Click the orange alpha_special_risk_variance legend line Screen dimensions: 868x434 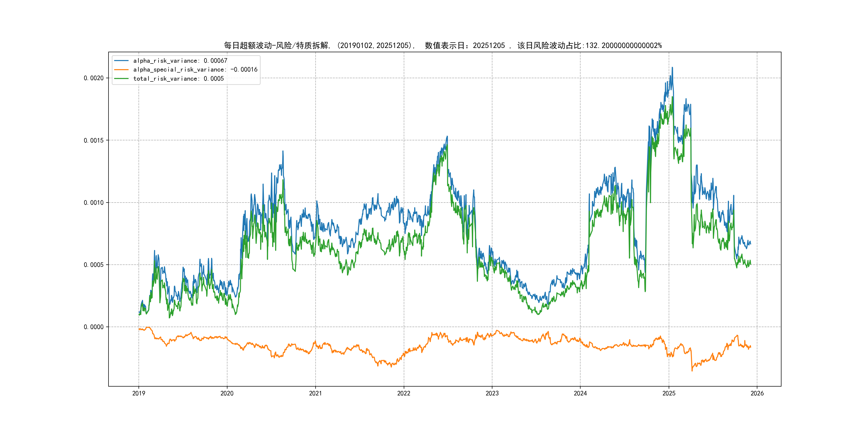pos(121,70)
